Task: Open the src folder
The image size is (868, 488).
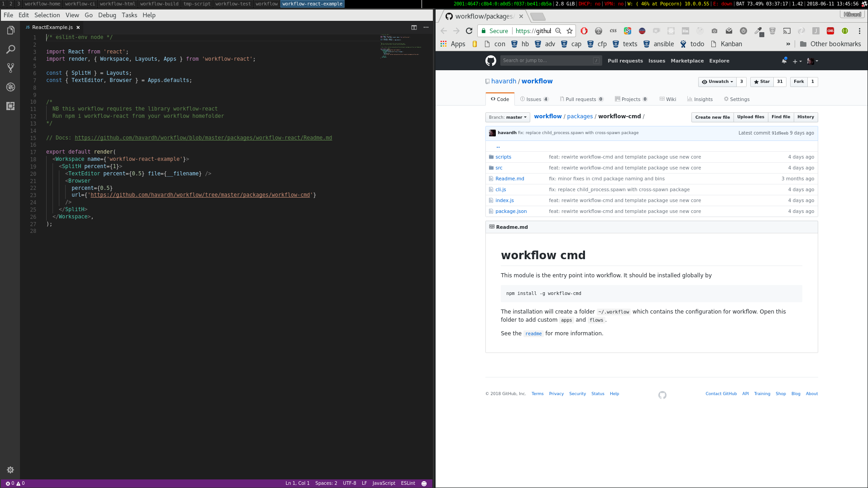Action: coord(499,168)
